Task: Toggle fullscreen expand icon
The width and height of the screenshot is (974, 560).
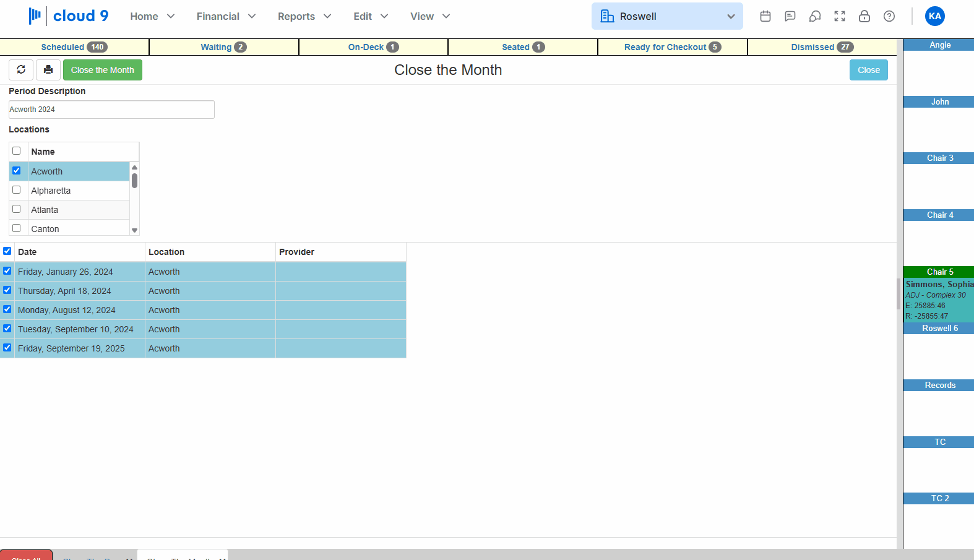Action: coord(840,16)
